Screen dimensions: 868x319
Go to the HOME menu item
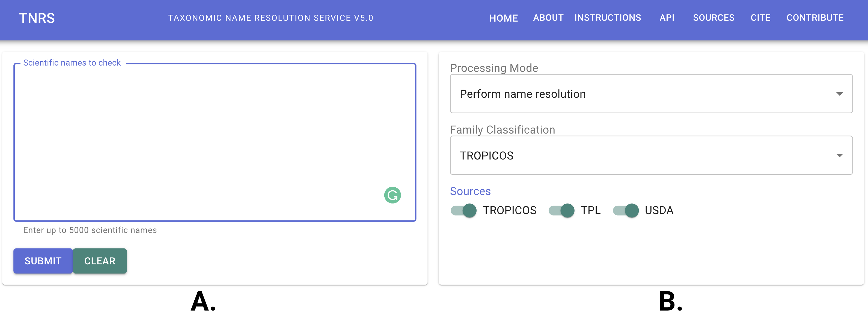point(503,18)
